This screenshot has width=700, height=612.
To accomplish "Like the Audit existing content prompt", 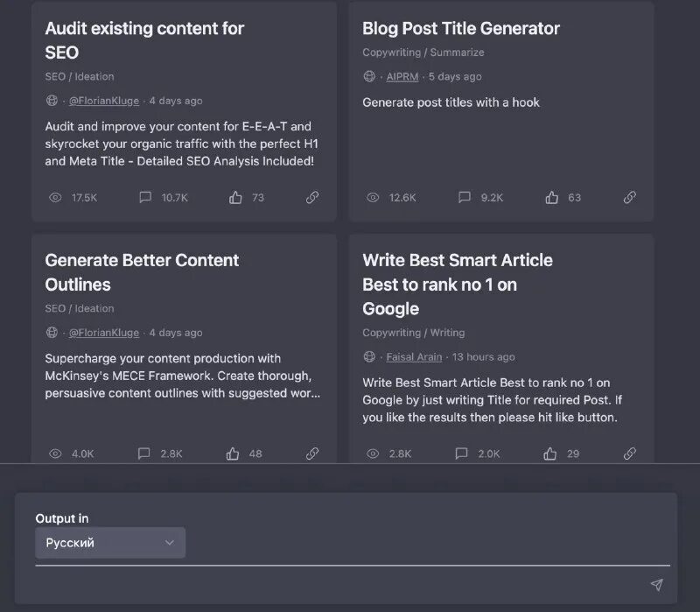I will pyautogui.click(x=234, y=196).
